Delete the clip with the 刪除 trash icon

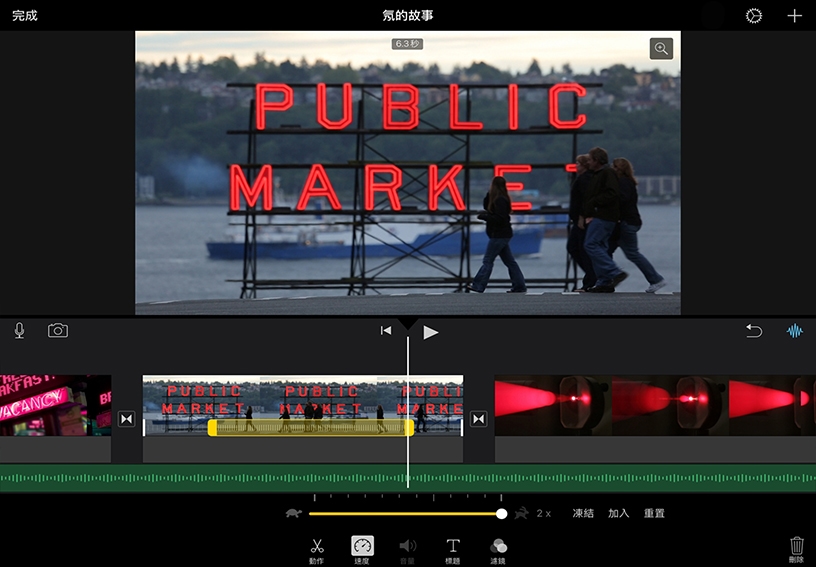point(796,548)
